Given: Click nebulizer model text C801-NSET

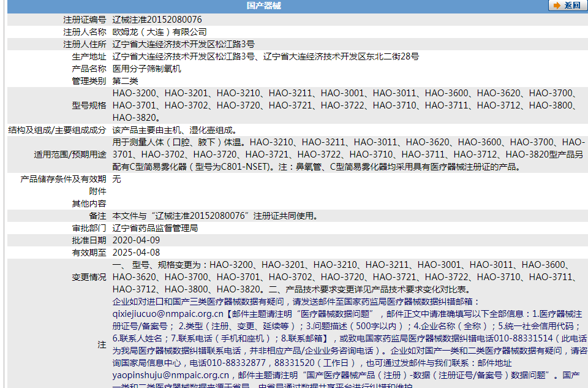Looking at the screenshot, I should pos(245,167).
